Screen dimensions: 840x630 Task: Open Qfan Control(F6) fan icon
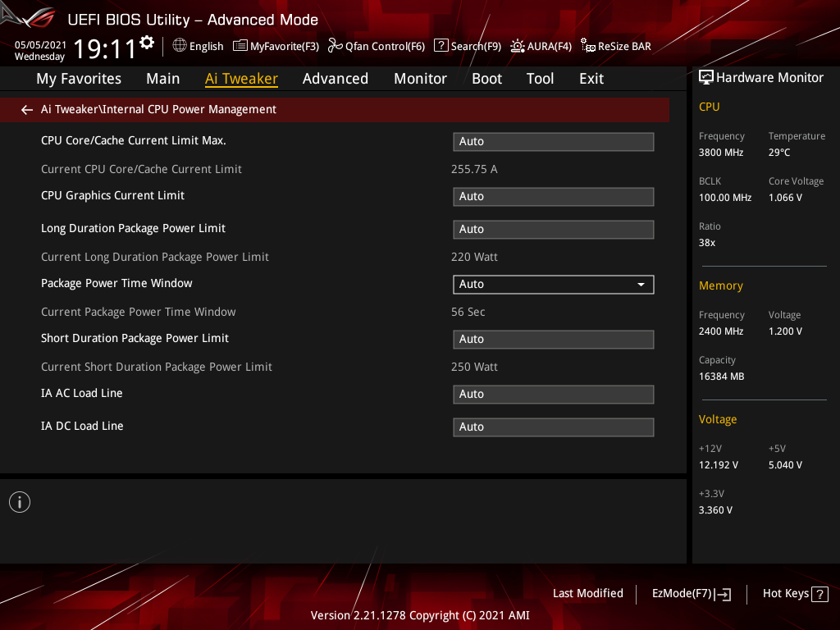click(335, 46)
